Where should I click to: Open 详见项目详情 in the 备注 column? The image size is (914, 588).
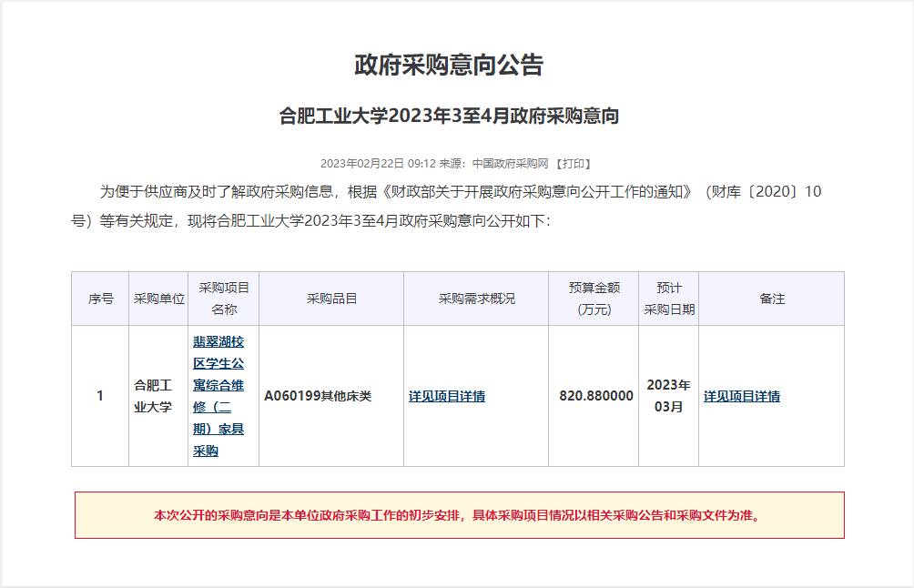pos(742,396)
